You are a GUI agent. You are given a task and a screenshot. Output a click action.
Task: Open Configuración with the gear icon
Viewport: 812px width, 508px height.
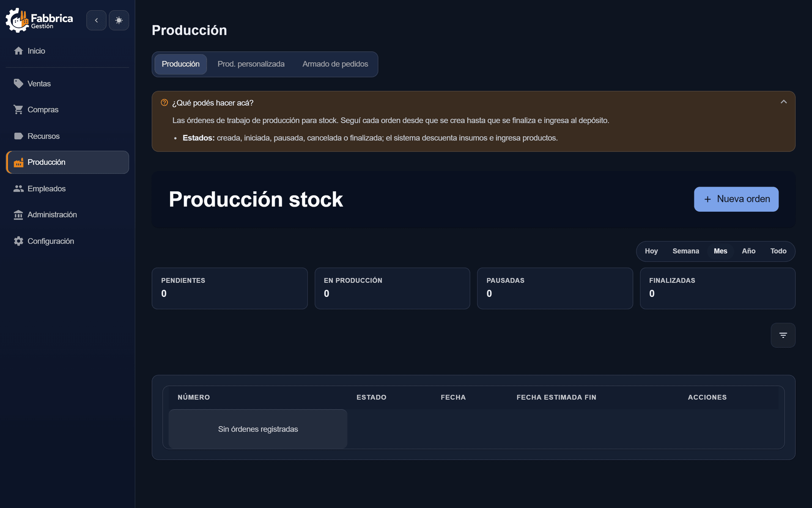click(18, 241)
